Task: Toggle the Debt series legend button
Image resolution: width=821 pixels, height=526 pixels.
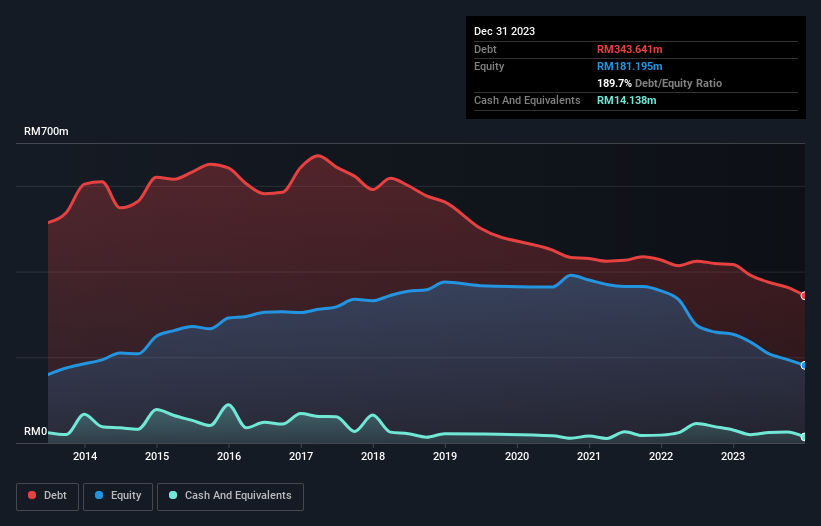Action: (x=48, y=496)
